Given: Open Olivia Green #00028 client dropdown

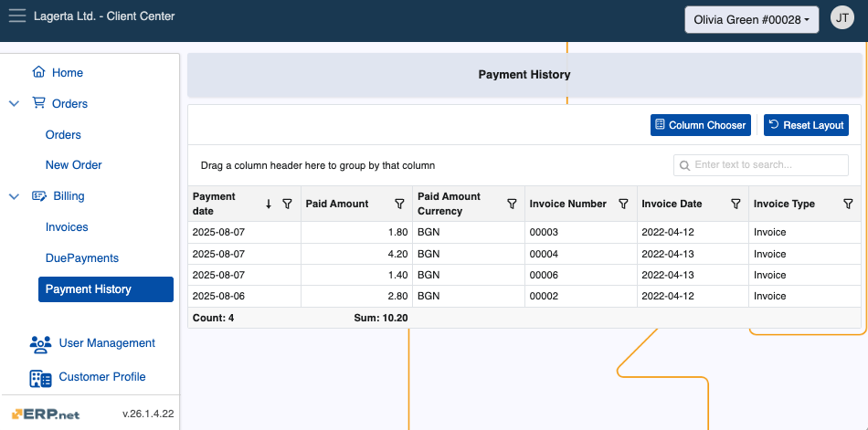Looking at the screenshot, I should click(752, 20).
